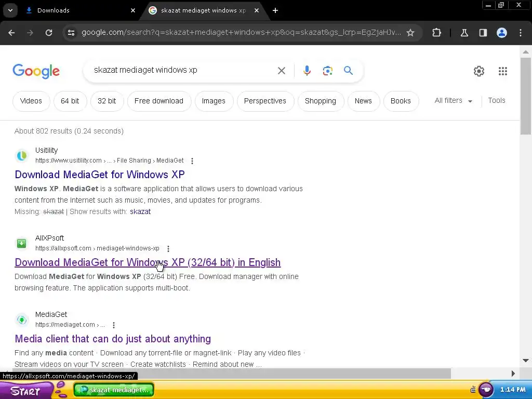Open the search Tools options
The image size is (532, 399).
click(x=497, y=100)
